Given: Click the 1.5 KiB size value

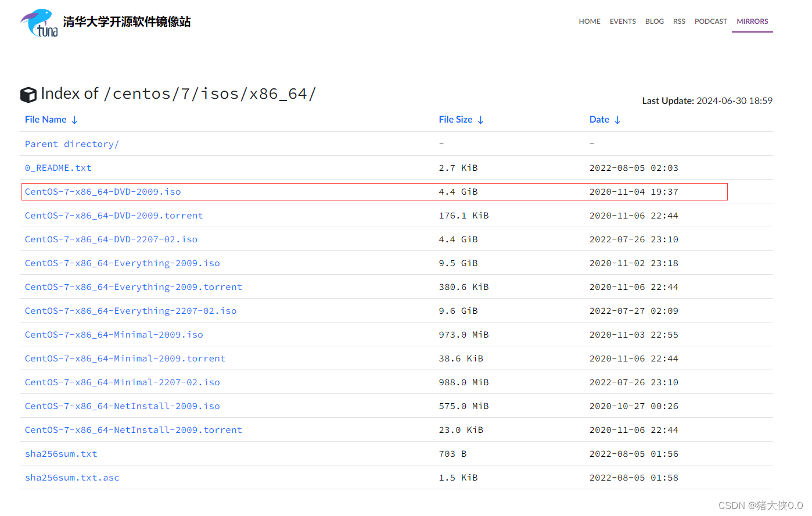Looking at the screenshot, I should pyautogui.click(x=458, y=478).
